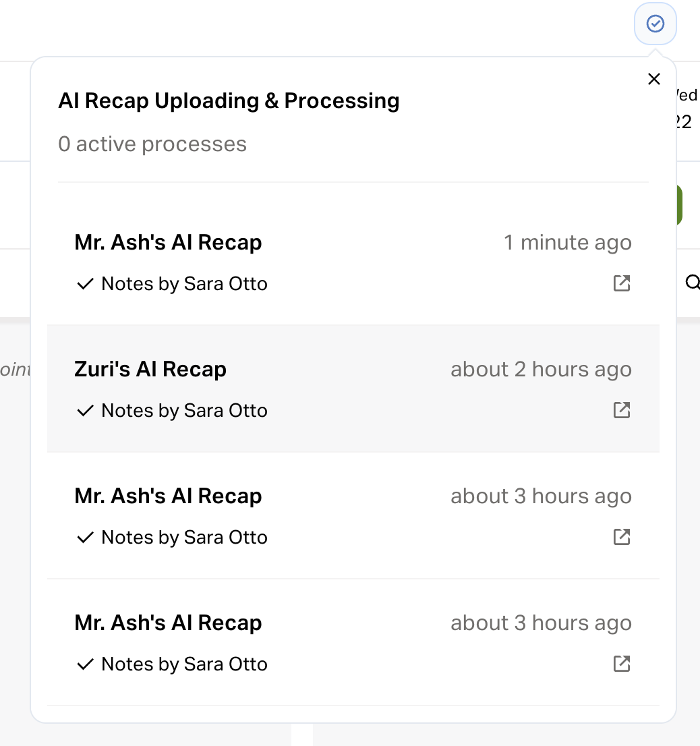Viewport: 700px width, 746px height.
Task: Click the "0 active processes" status text
Action: tap(152, 144)
